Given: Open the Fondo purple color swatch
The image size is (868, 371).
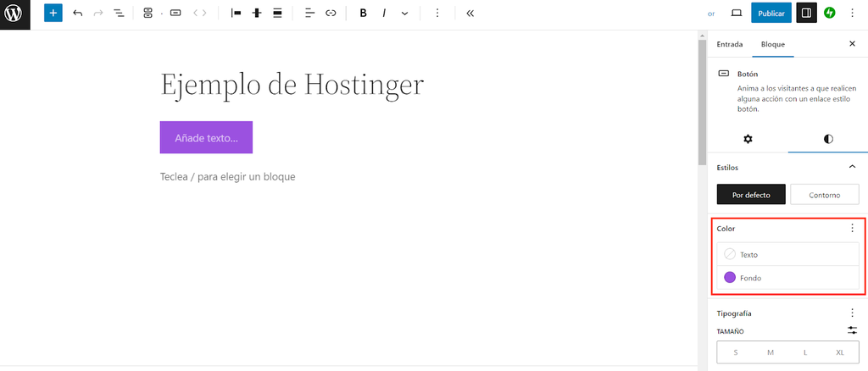Looking at the screenshot, I should click(730, 277).
